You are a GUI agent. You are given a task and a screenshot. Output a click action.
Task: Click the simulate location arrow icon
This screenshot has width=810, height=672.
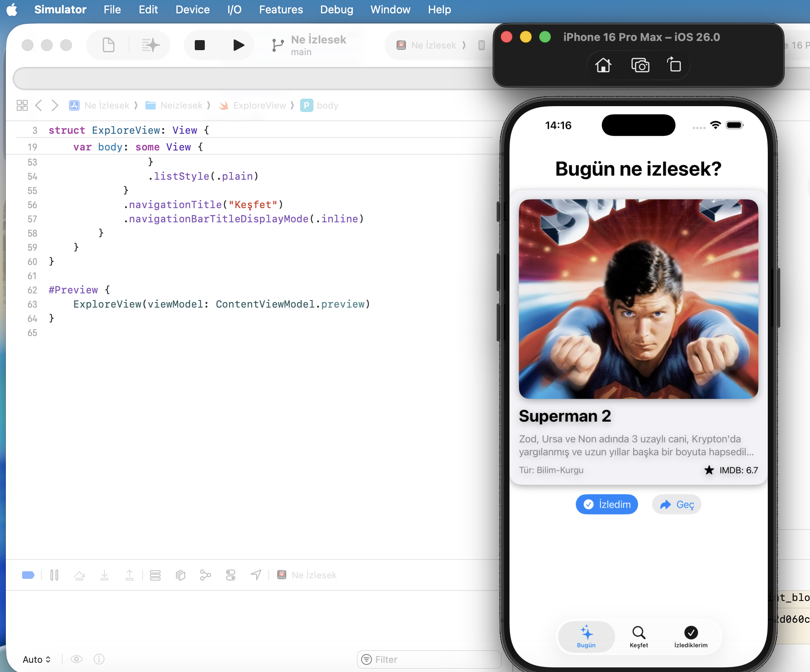[256, 575]
